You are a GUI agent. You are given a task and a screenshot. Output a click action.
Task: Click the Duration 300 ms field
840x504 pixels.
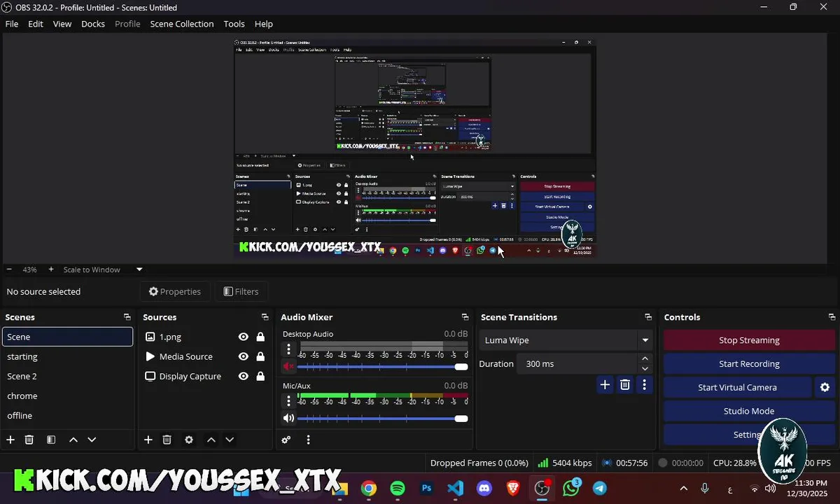[x=577, y=364]
